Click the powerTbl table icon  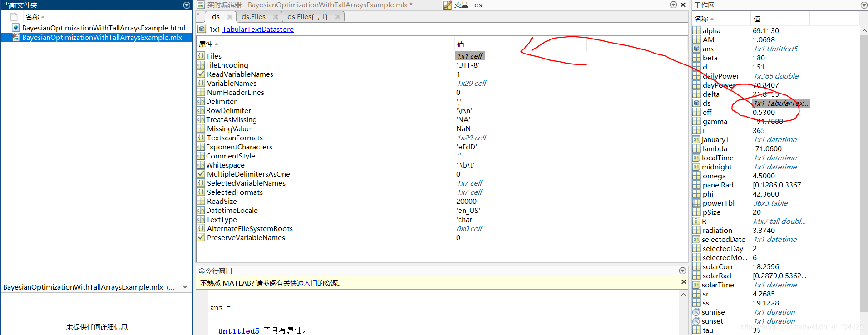tap(696, 203)
